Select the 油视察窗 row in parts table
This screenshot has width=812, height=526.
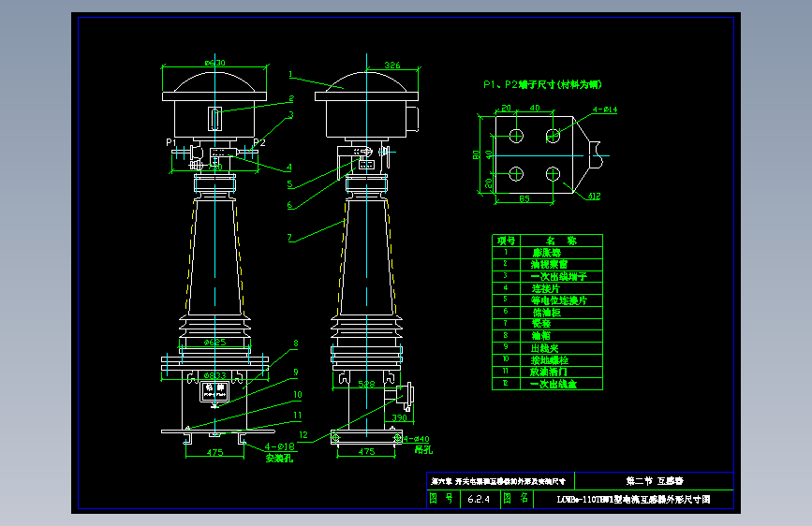[547, 265]
